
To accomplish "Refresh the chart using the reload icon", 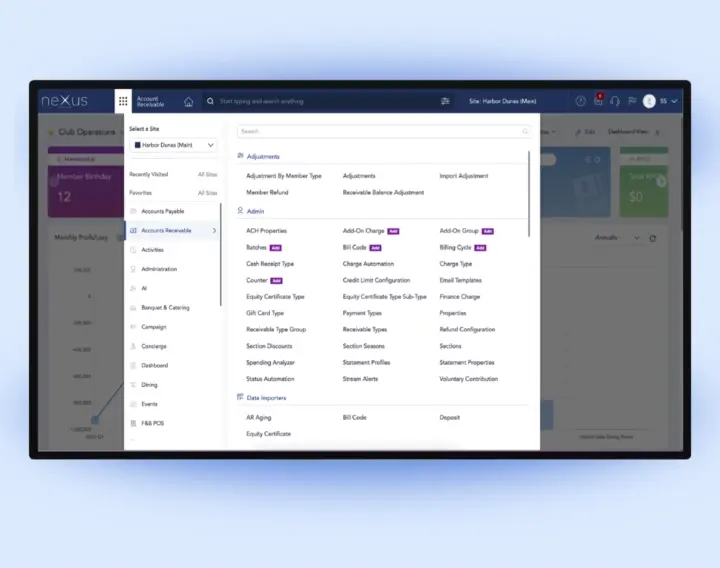I will point(653,238).
